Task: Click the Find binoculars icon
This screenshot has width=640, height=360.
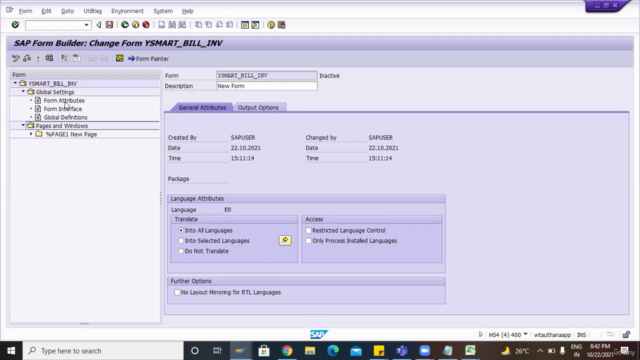Action: click(172, 25)
